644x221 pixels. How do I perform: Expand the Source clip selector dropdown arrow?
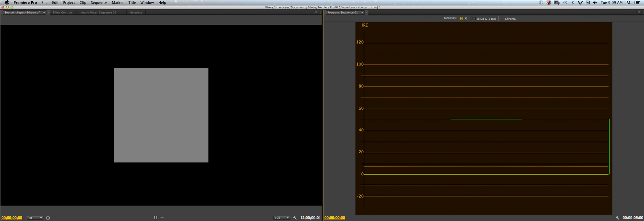coord(44,13)
